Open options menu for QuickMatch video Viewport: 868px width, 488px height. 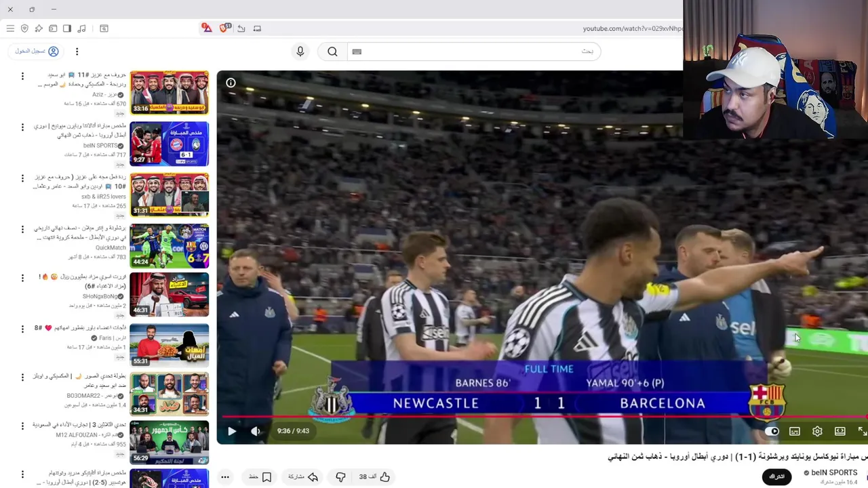click(22, 228)
